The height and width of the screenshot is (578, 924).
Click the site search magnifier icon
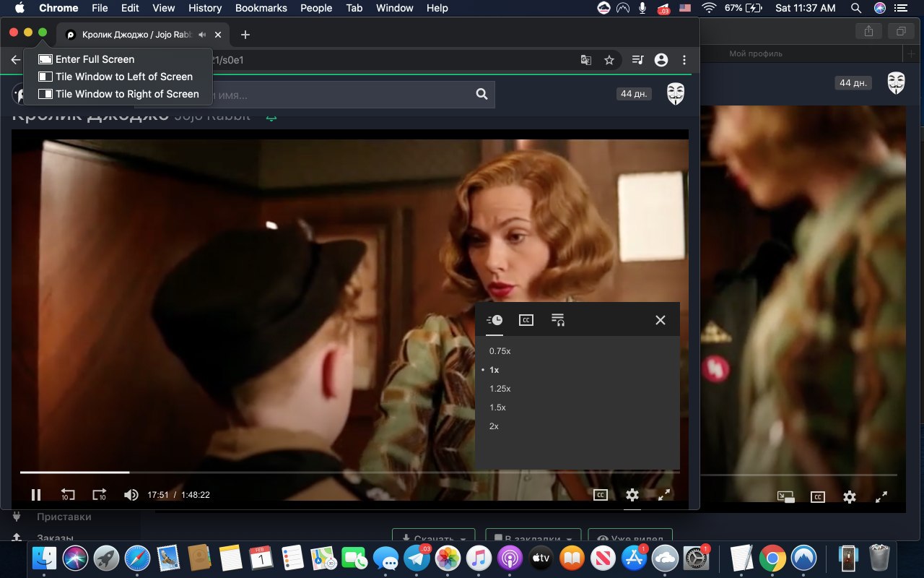481,94
